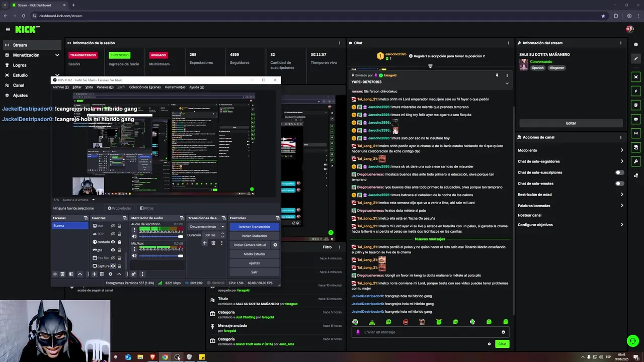Open advanced audio properties in OBS mixer
Screen dimensions: 644x362
tap(133, 274)
